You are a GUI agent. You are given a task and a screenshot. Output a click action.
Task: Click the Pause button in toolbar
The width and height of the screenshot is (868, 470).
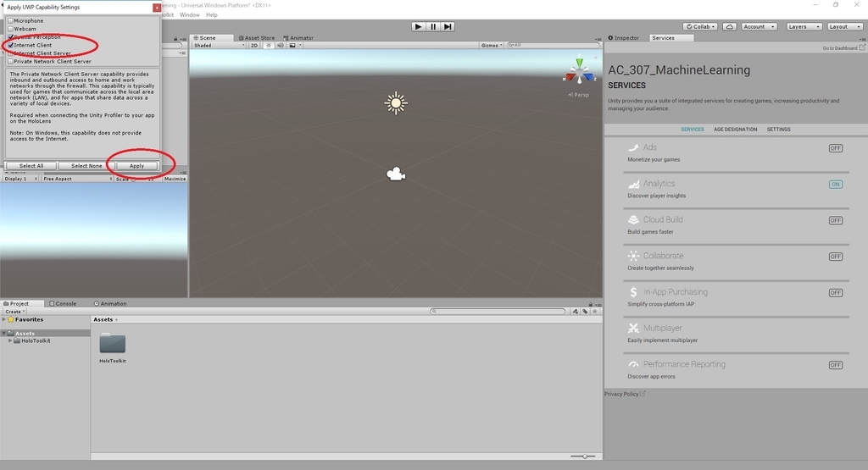[433, 26]
